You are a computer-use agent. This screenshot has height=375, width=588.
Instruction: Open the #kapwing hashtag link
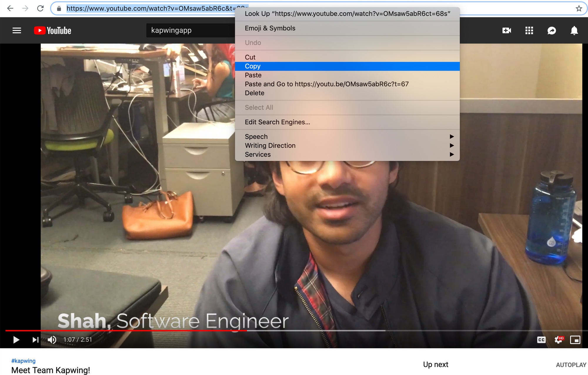point(24,361)
